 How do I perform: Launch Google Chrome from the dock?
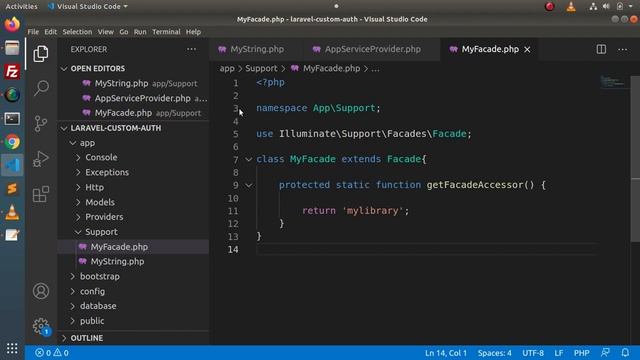point(12,142)
